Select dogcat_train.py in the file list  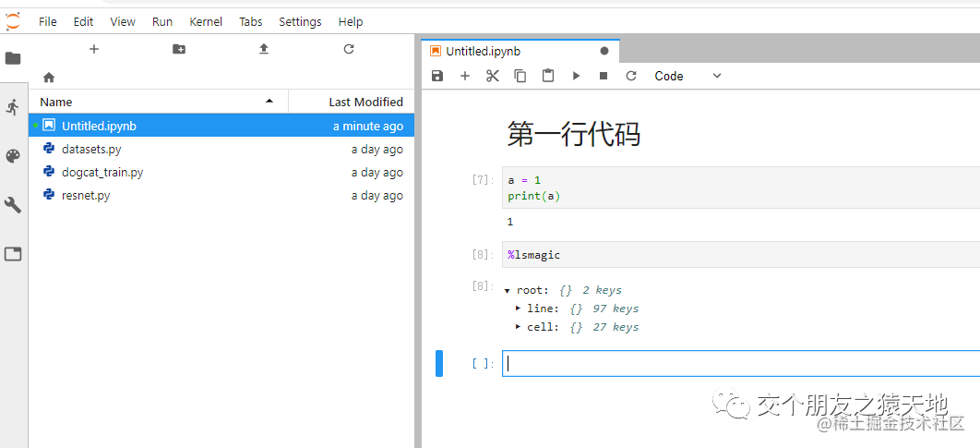[x=221, y=172]
